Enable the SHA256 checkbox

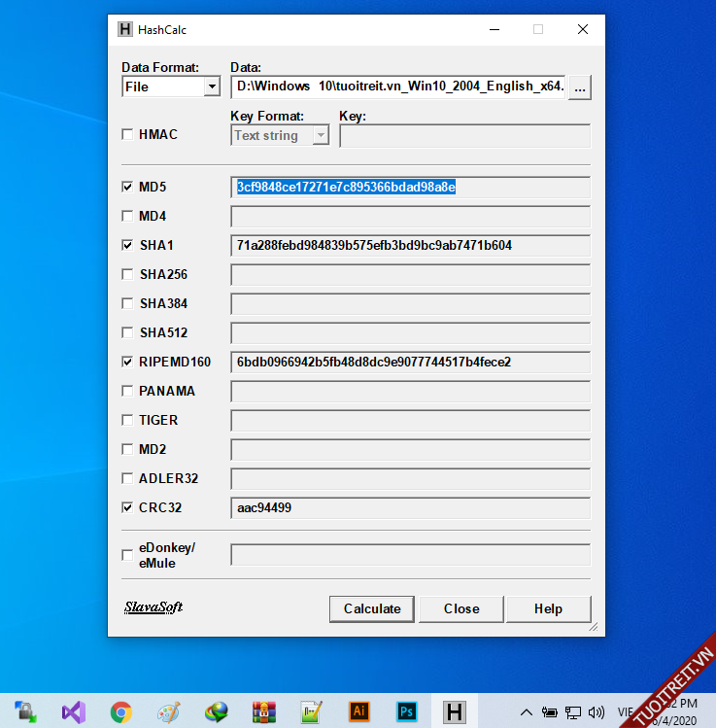tap(127, 274)
